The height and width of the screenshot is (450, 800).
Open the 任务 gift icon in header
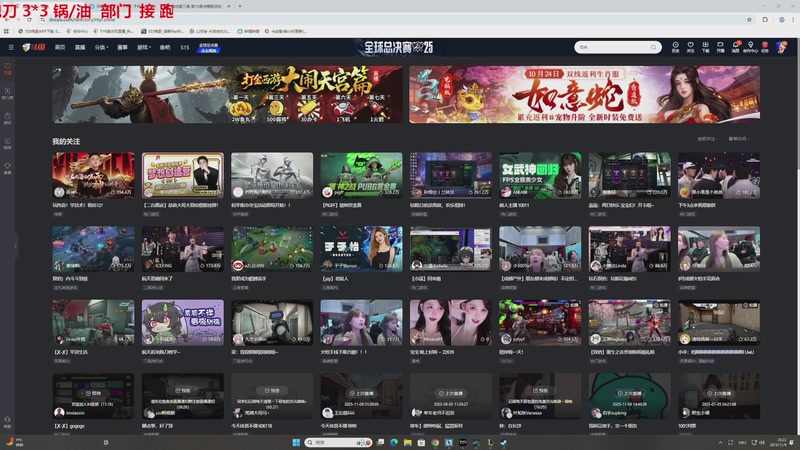[765, 47]
